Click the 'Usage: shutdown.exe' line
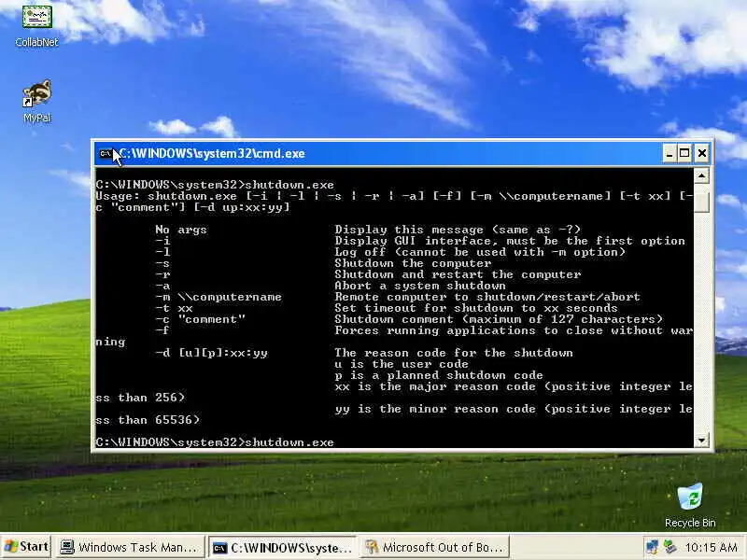This screenshot has height=560, width=747. click(394, 196)
